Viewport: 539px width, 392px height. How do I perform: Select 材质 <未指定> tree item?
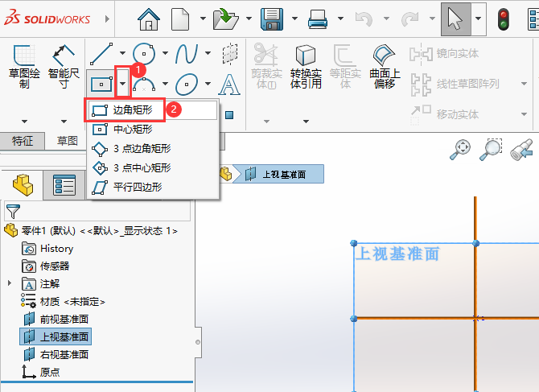[x=63, y=302]
